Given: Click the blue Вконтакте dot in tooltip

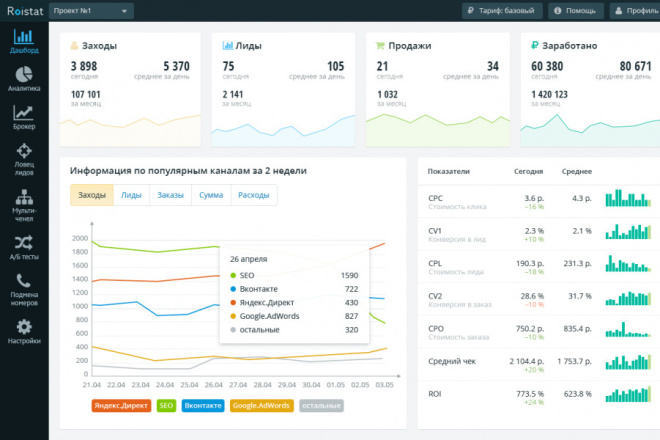Looking at the screenshot, I should pyautogui.click(x=233, y=289).
